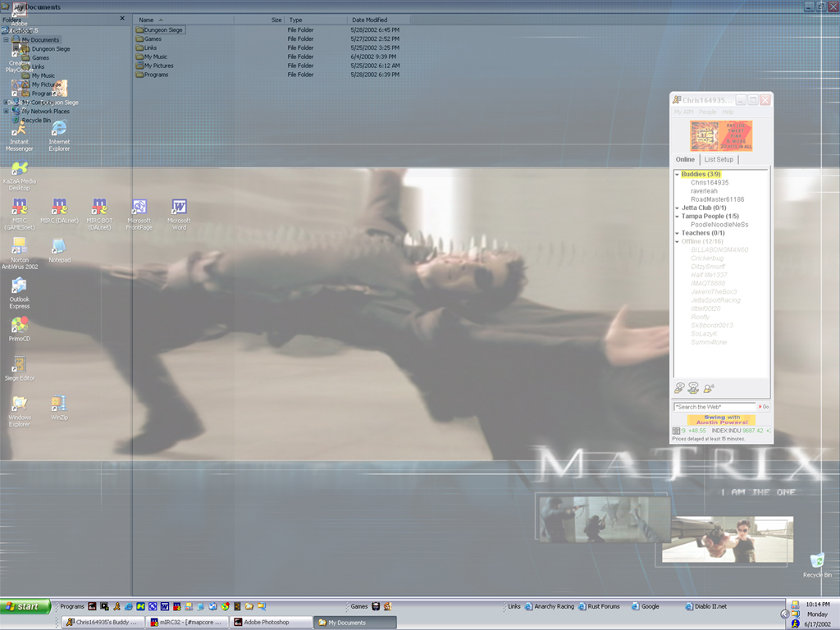Sort files by Date Modified column header
This screenshot has width=840, height=630.
(378, 20)
